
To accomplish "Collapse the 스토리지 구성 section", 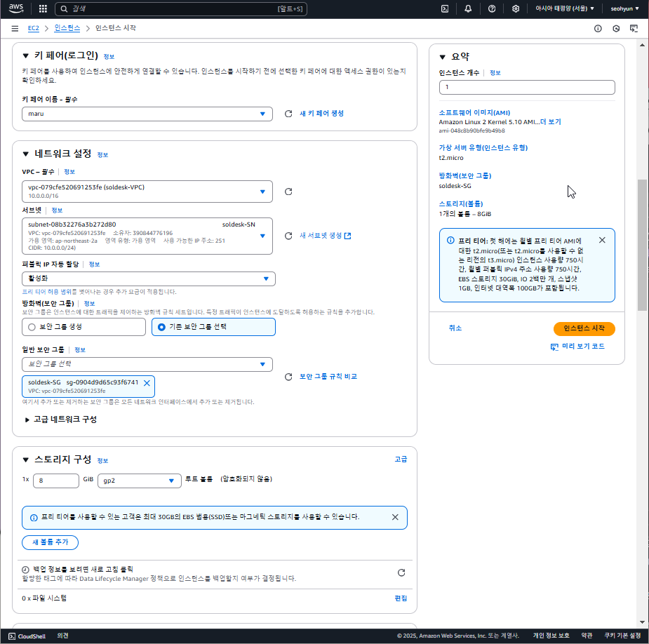I will (26, 459).
